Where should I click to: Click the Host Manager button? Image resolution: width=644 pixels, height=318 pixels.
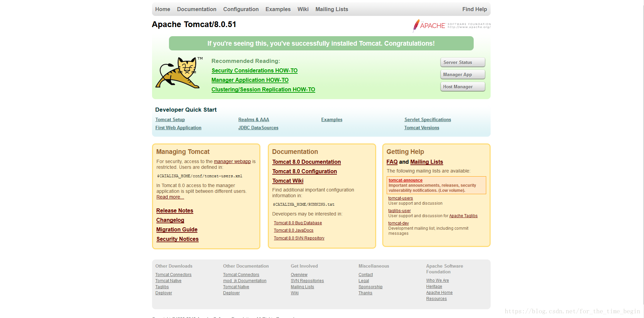pos(463,87)
